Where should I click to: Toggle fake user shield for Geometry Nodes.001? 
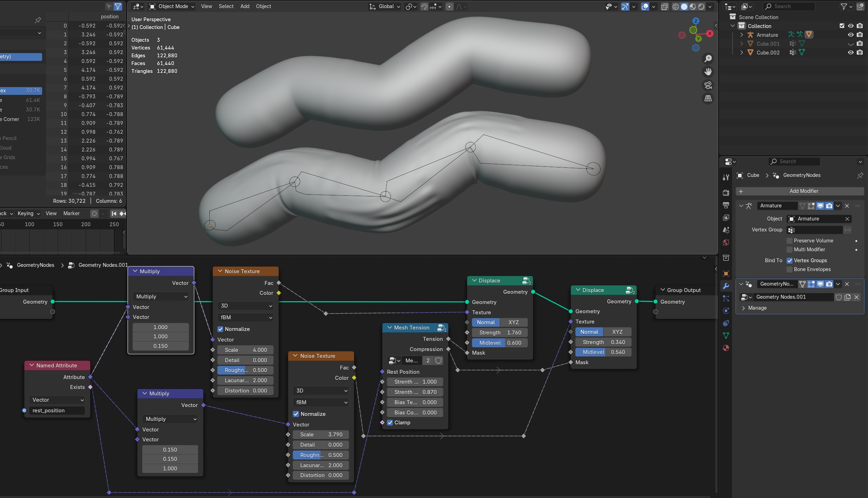point(839,297)
